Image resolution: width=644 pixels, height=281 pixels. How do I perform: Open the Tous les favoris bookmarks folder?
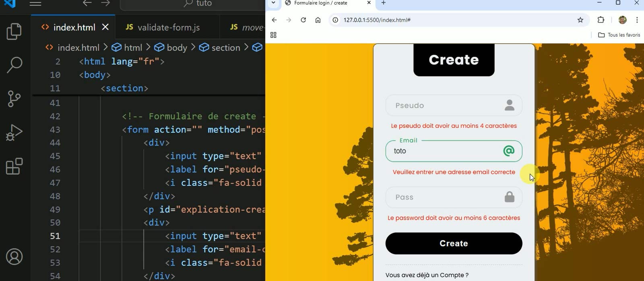coord(619,35)
